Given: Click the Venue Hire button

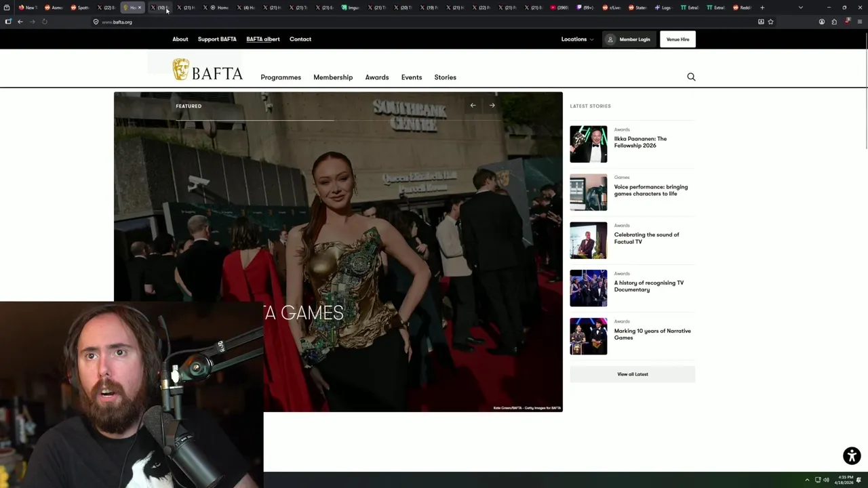Looking at the screenshot, I should tap(678, 39).
